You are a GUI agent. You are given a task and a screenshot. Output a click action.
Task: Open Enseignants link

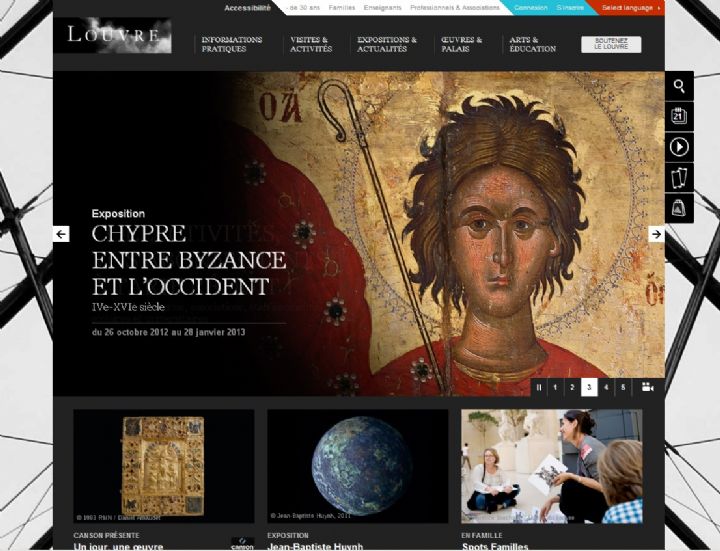click(x=382, y=8)
